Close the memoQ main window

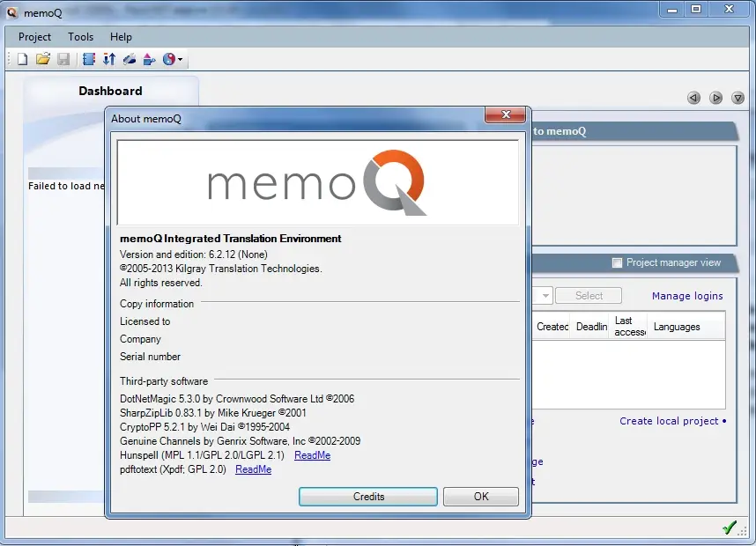click(x=729, y=9)
